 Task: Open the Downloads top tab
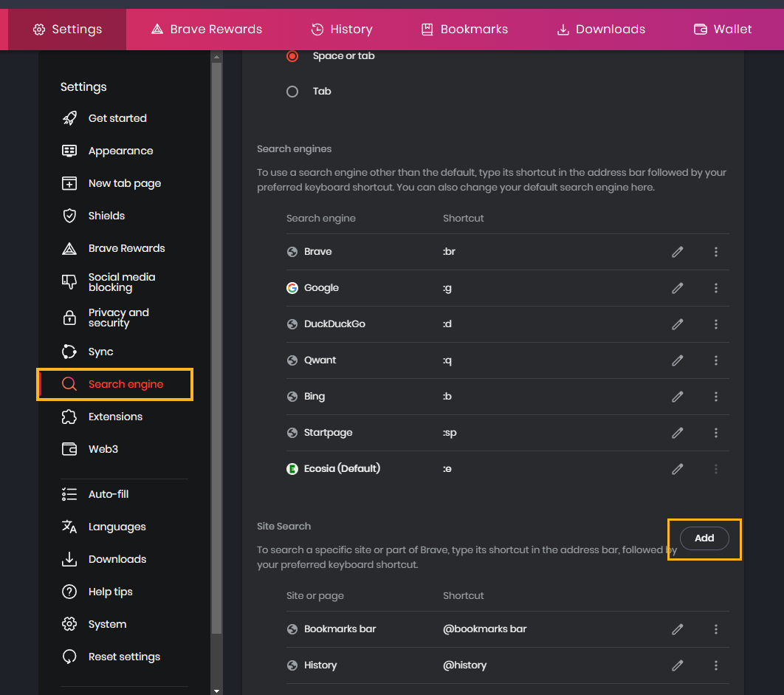point(600,29)
